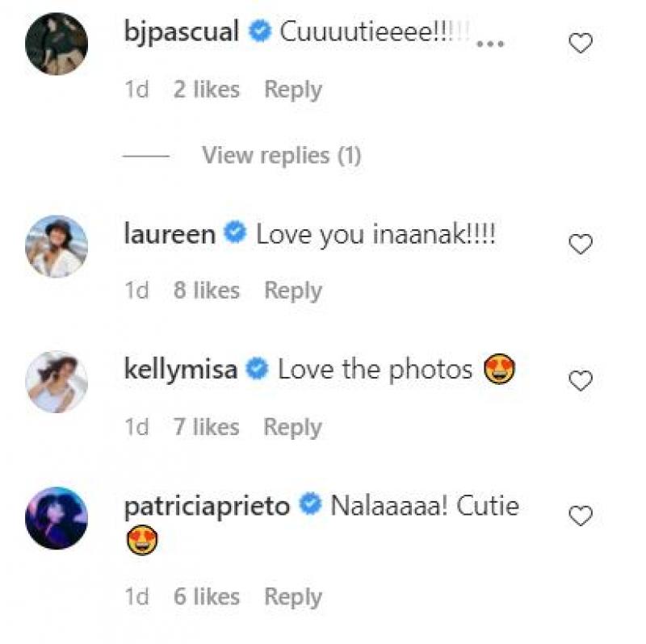The height and width of the screenshot is (644, 646).
Task: Reply to bjpascual's comment
Action: click(292, 89)
